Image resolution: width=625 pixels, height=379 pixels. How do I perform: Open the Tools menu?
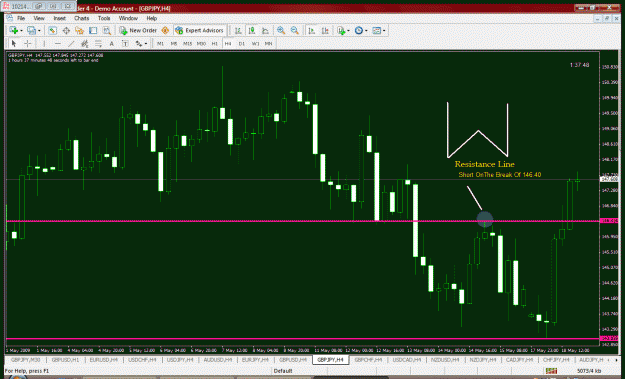point(104,18)
